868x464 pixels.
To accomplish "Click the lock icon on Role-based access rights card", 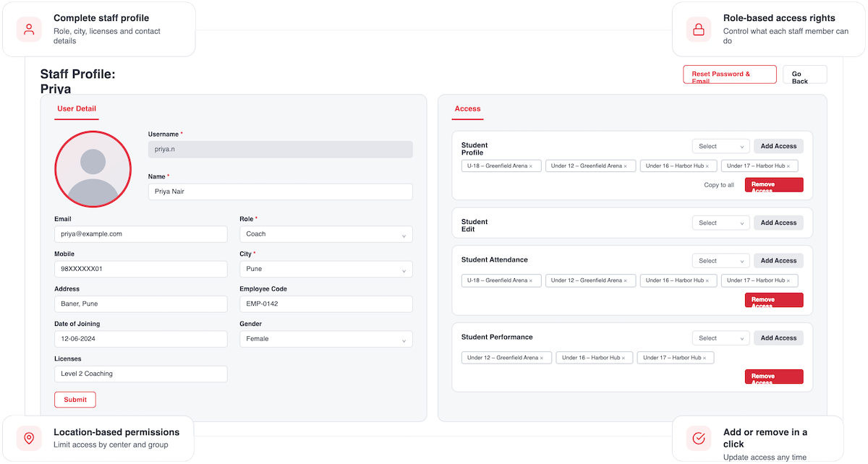I will (699, 30).
